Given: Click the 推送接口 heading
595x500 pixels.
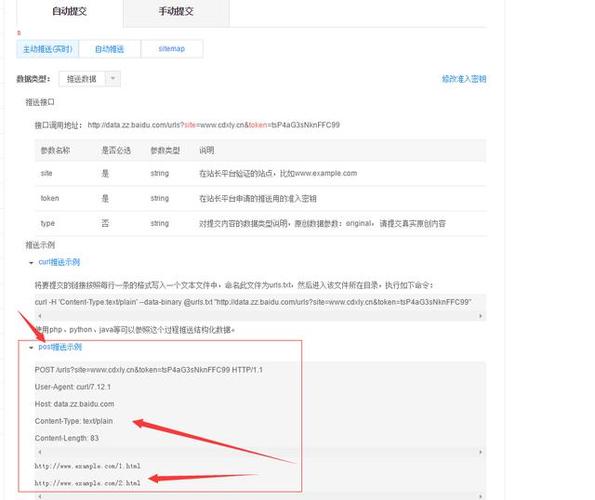Looking at the screenshot, I should [x=40, y=102].
